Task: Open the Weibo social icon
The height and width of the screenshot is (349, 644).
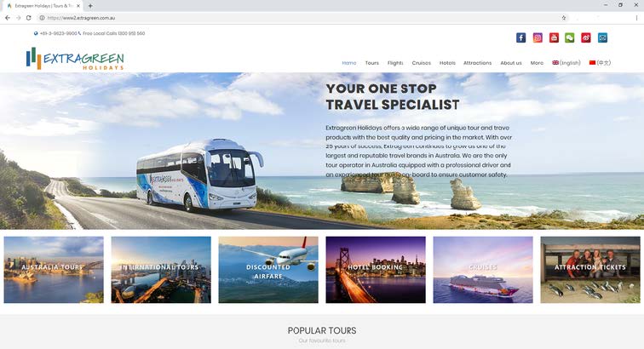Action: pyautogui.click(x=586, y=37)
